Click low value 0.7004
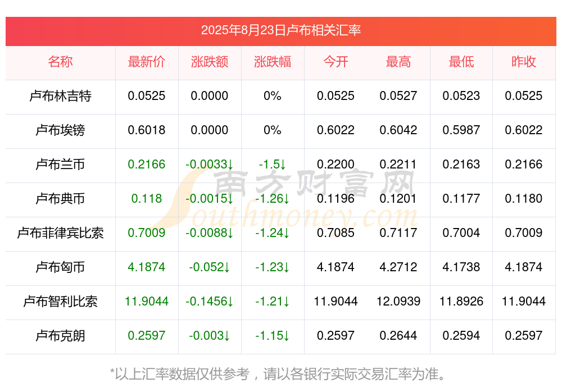Image resolution: width=562 pixels, height=392 pixels. [461, 233]
